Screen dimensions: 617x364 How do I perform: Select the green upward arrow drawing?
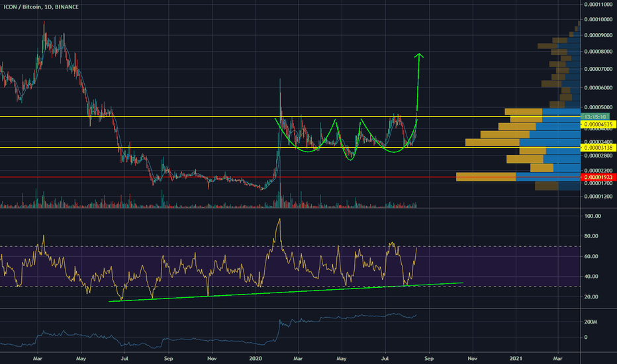coord(418,83)
